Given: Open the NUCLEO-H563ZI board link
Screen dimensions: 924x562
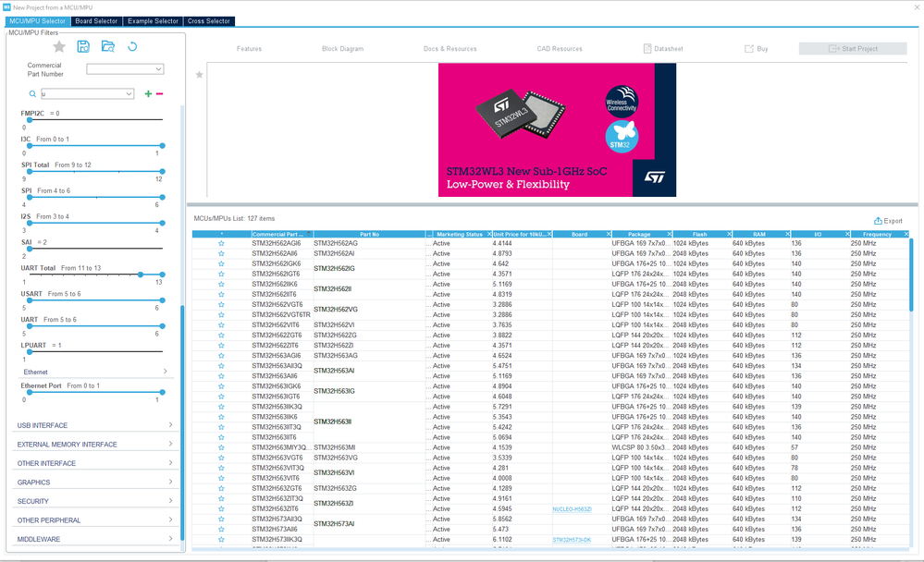Looking at the screenshot, I should pyautogui.click(x=572, y=509).
